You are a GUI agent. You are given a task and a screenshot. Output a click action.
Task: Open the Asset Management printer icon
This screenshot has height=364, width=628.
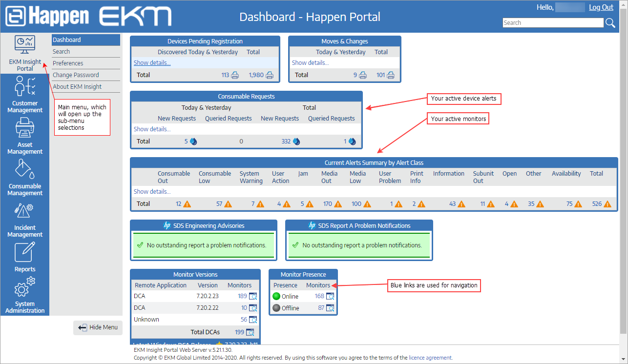pos(24,128)
